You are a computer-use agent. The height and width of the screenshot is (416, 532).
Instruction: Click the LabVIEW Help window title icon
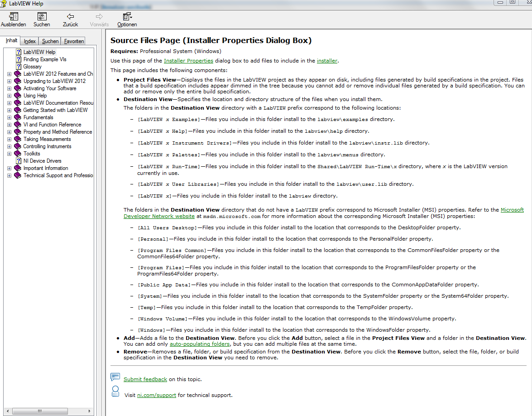click(x=3, y=4)
